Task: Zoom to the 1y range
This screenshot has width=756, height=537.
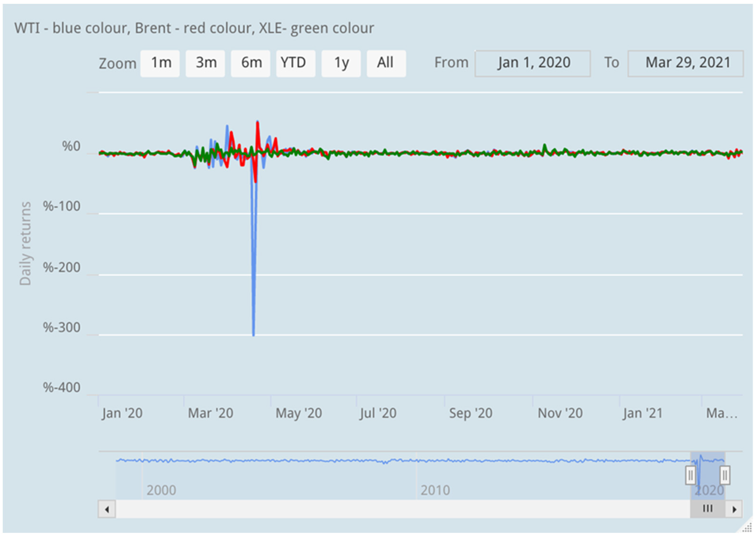Action: 341,63
